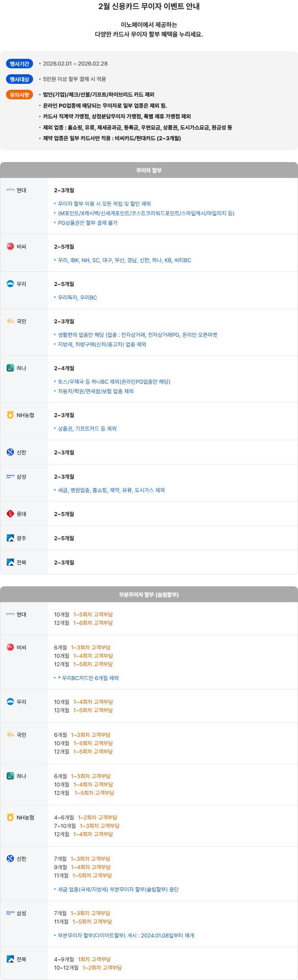Click the NH농협 logo in the 무이자 할부 table
The height and width of the screenshot is (980, 298).
click(10, 415)
